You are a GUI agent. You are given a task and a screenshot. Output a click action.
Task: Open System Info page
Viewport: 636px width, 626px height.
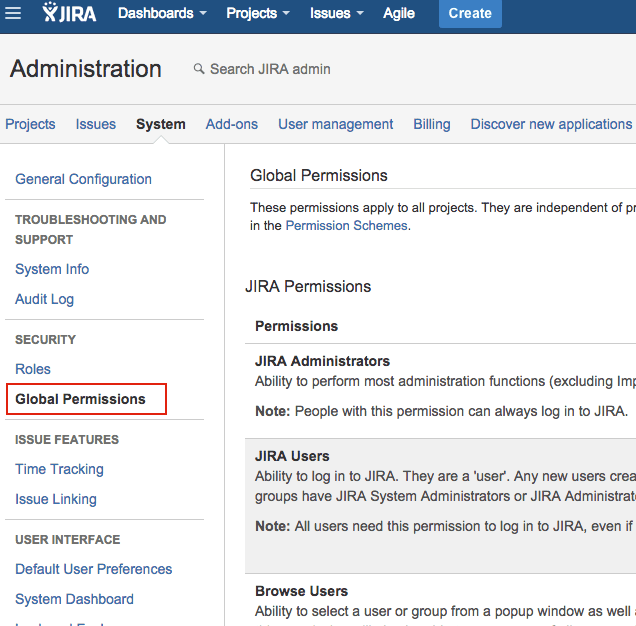click(52, 269)
